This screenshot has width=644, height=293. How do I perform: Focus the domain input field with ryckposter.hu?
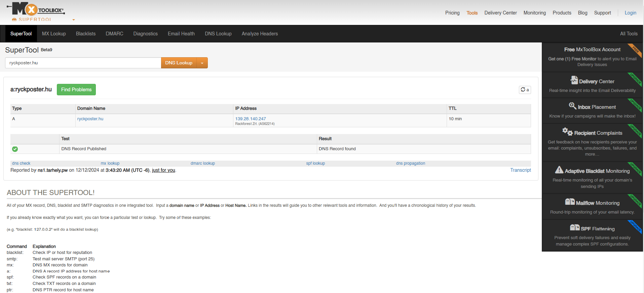[x=83, y=63]
